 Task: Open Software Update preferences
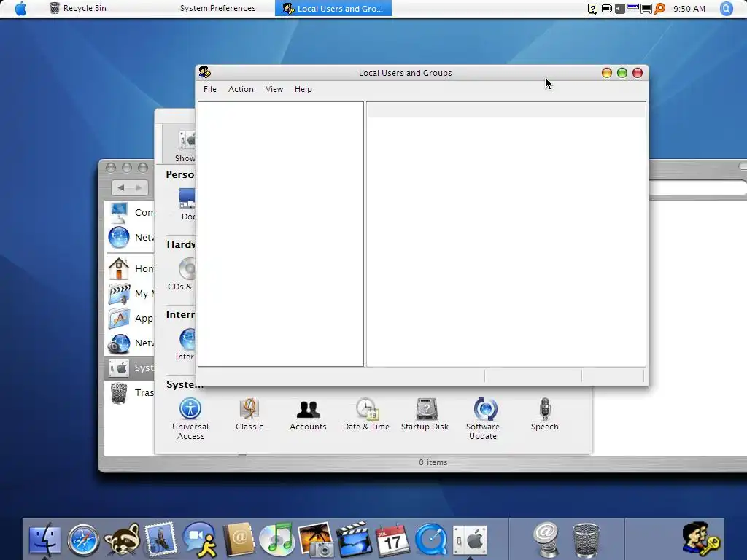click(x=483, y=418)
